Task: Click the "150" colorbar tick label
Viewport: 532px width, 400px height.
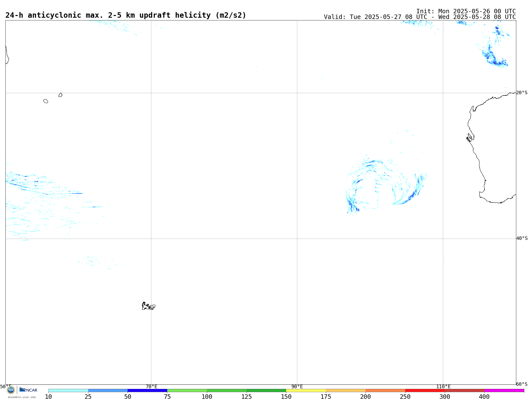Action: click(x=286, y=397)
